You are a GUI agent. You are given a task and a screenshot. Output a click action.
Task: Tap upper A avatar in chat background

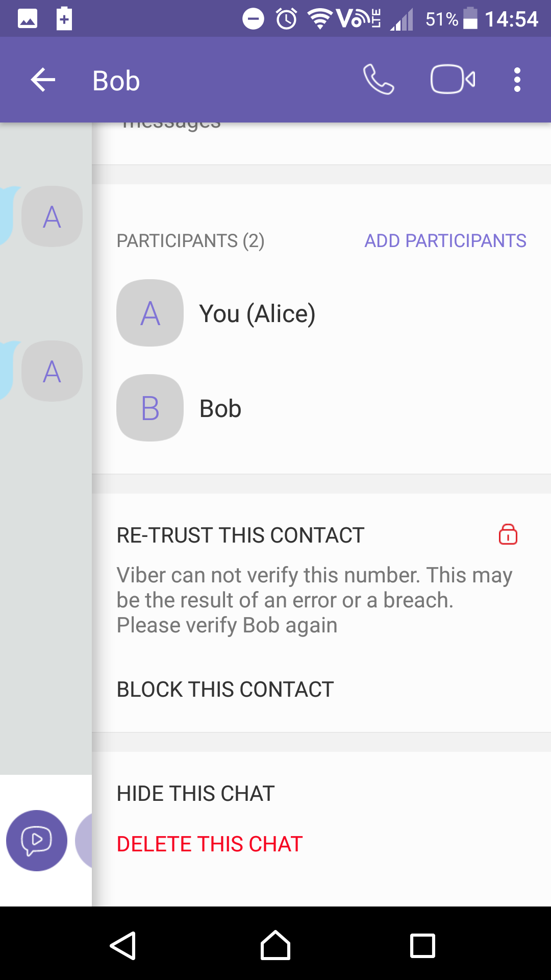click(x=52, y=217)
